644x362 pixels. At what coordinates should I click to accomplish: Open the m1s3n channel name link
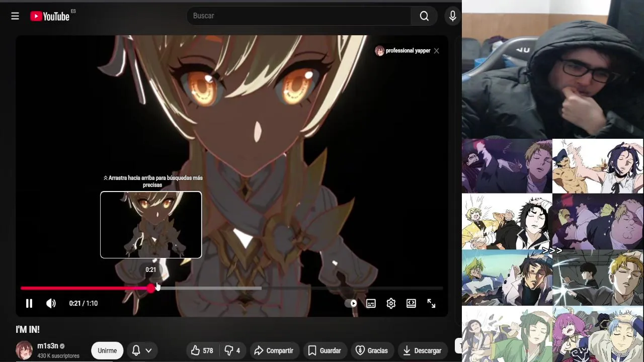pyautogui.click(x=48, y=346)
